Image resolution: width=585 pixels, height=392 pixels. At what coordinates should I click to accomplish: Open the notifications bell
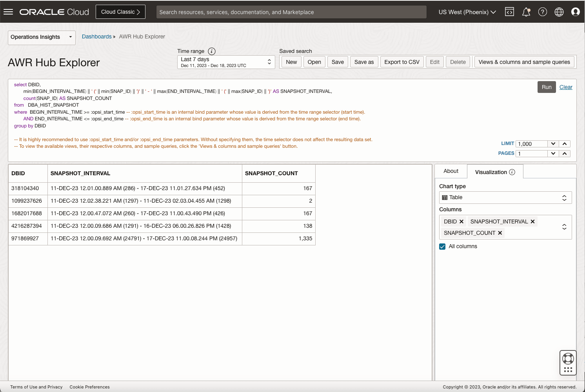(526, 12)
